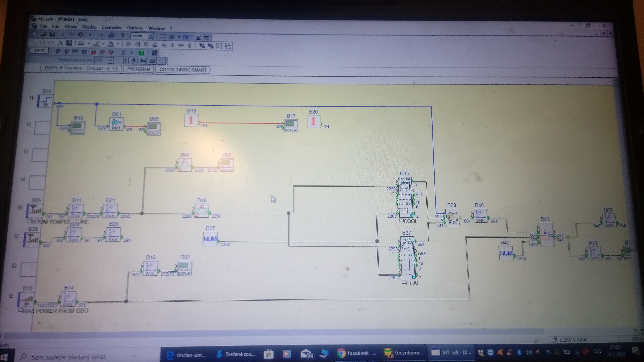
Task: Click the S simulation mode button
Action: 132,53
